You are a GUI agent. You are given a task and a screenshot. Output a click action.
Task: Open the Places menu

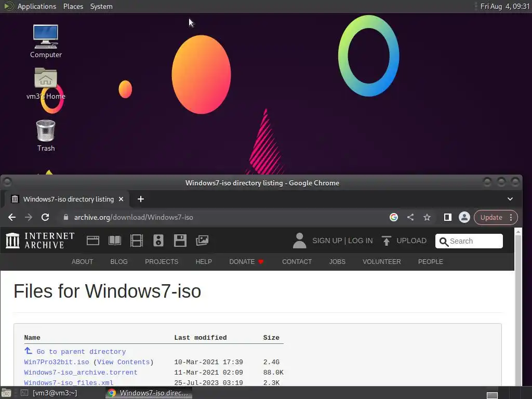coord(73,6)
